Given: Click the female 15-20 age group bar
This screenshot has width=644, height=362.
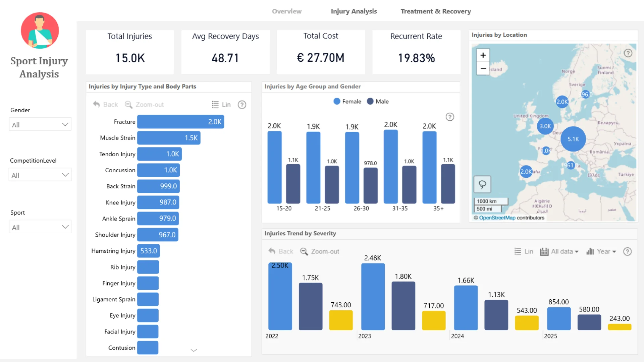Looking at the screenshot, I should click(274, 167).
